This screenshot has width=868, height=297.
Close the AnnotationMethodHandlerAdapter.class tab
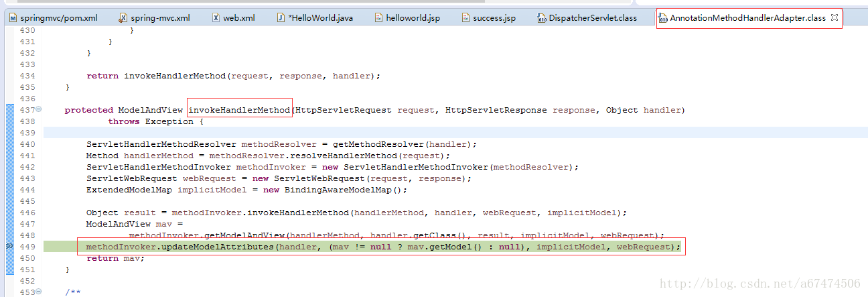(x=834, y=18)
